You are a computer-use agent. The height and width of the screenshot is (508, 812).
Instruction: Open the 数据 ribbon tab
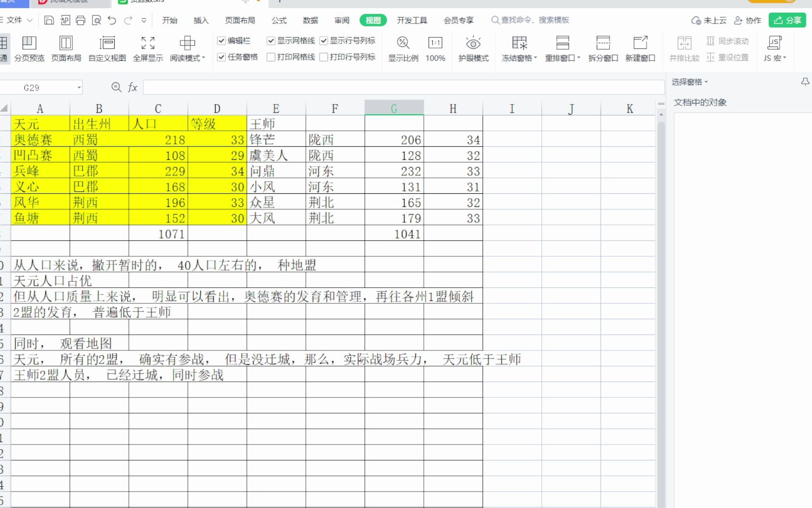(x=310, y=20)
